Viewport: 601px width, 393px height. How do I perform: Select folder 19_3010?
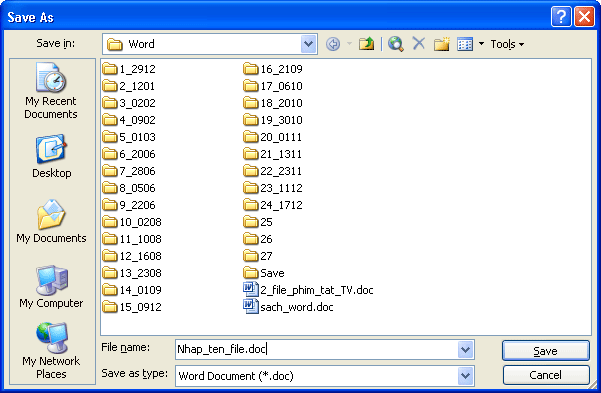coord(273,120)
